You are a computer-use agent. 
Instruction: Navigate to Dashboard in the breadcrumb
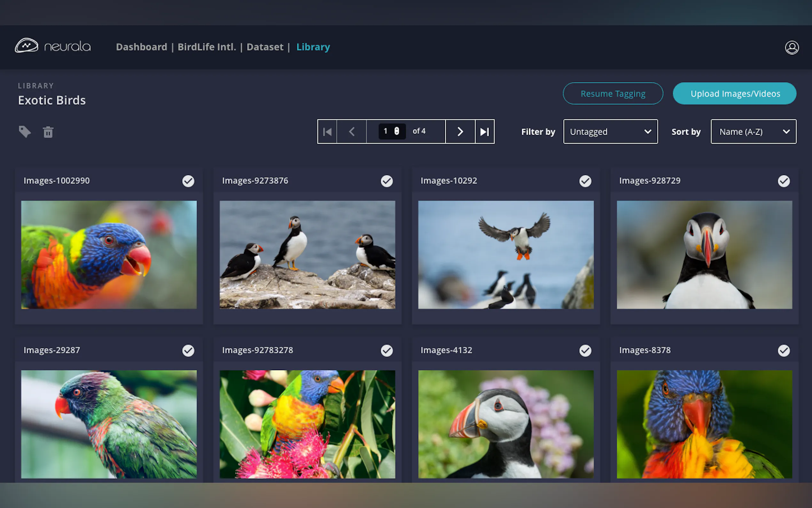(141, 47)
